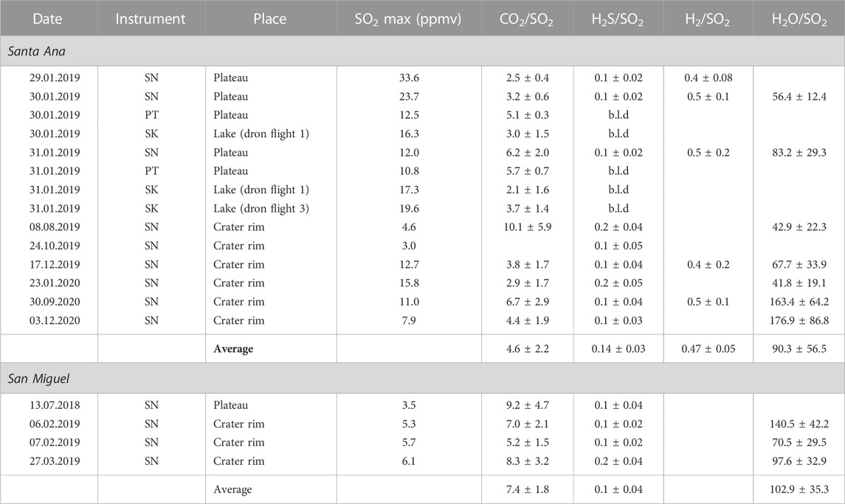Select the San Miguel average 102.9 ± 35.3
Image resolution: width=845 pixels, height=504 pixels.
coord(799,489)
